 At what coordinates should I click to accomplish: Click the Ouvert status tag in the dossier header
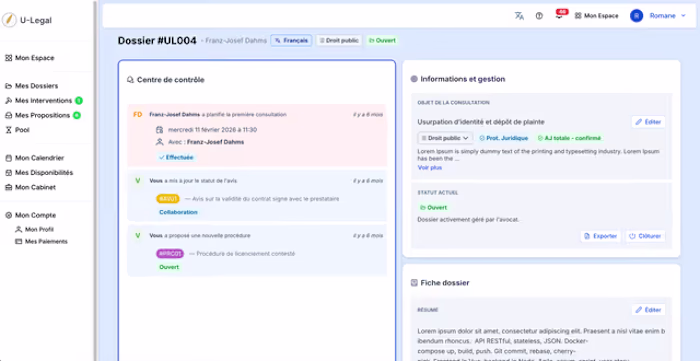click(x=382, y=41)
